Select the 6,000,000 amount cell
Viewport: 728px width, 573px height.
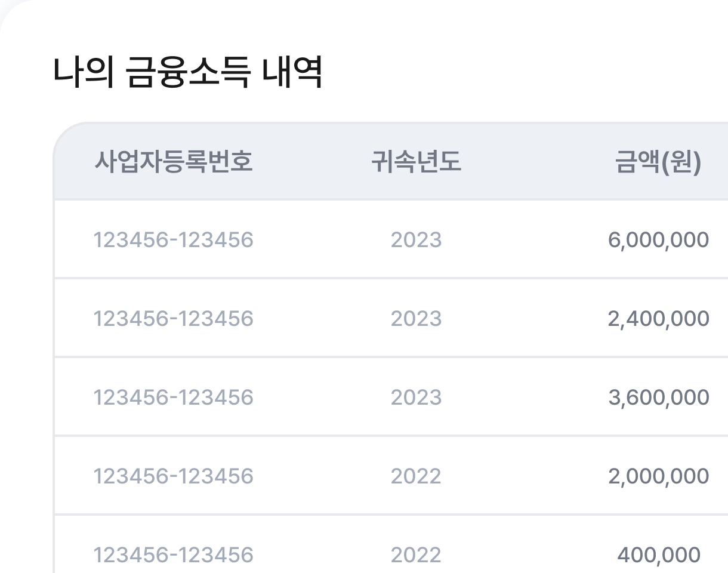[659, 240]
